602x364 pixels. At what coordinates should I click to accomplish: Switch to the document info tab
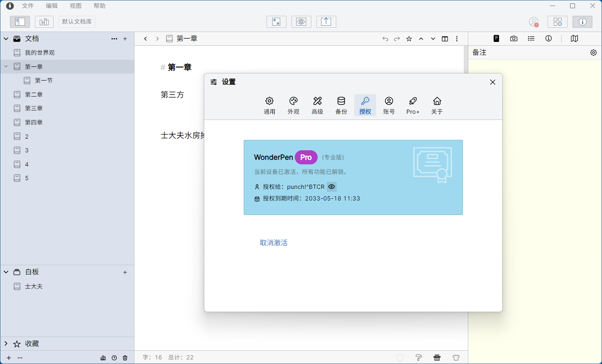click(x=548, y=39)
